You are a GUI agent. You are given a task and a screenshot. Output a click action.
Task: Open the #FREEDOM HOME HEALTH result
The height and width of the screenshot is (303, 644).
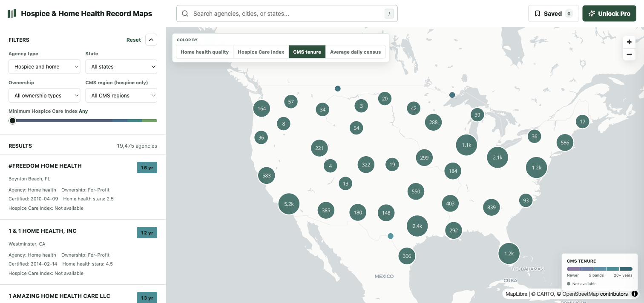(83, 187)
